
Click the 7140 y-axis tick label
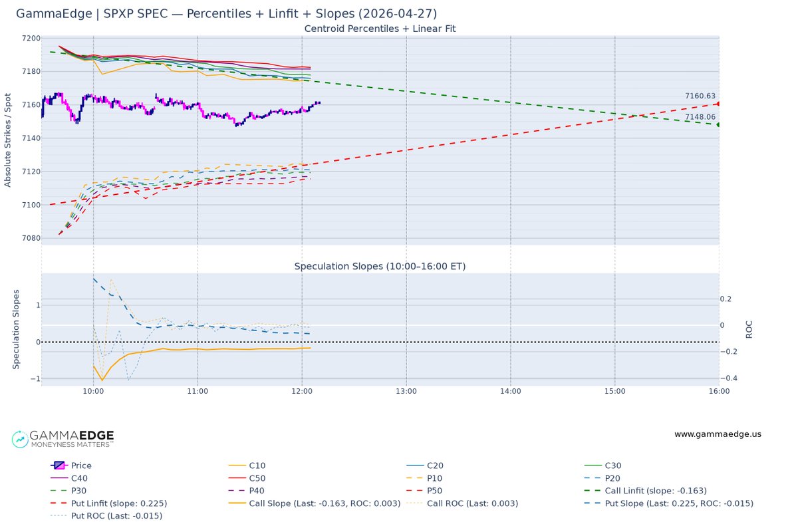(31, 138)
